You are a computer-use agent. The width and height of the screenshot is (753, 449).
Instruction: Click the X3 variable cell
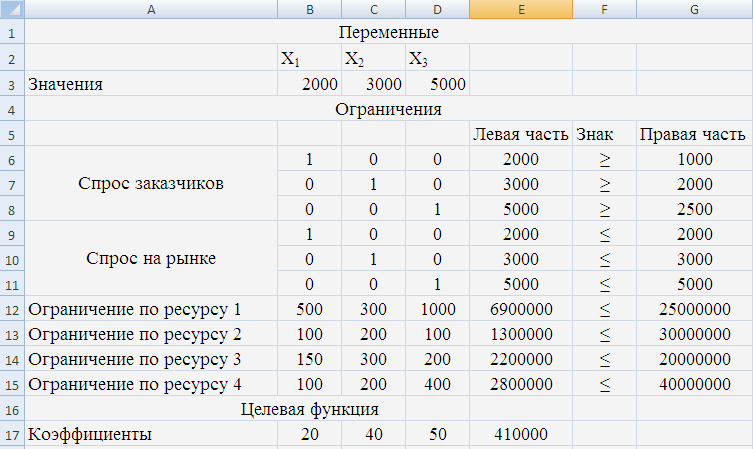click(437, 59)
